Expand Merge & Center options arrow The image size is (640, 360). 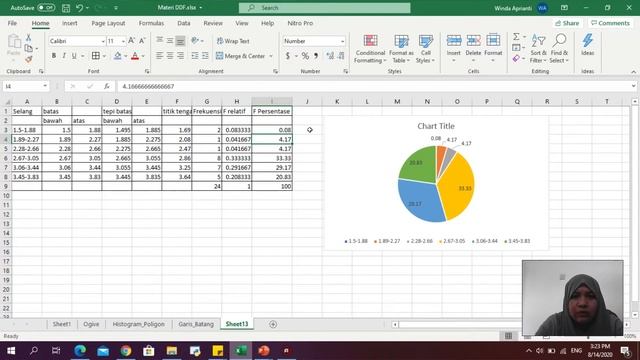pyautogui.click(x=271, y=56)
